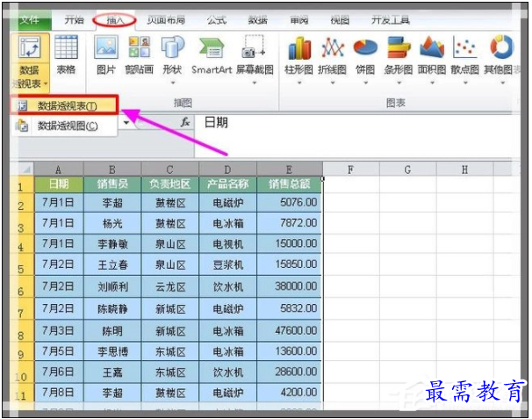The image size is (532, 419).
Task: Open Clip Art (剪贴画) icon
Action: (x=139, y=47)
